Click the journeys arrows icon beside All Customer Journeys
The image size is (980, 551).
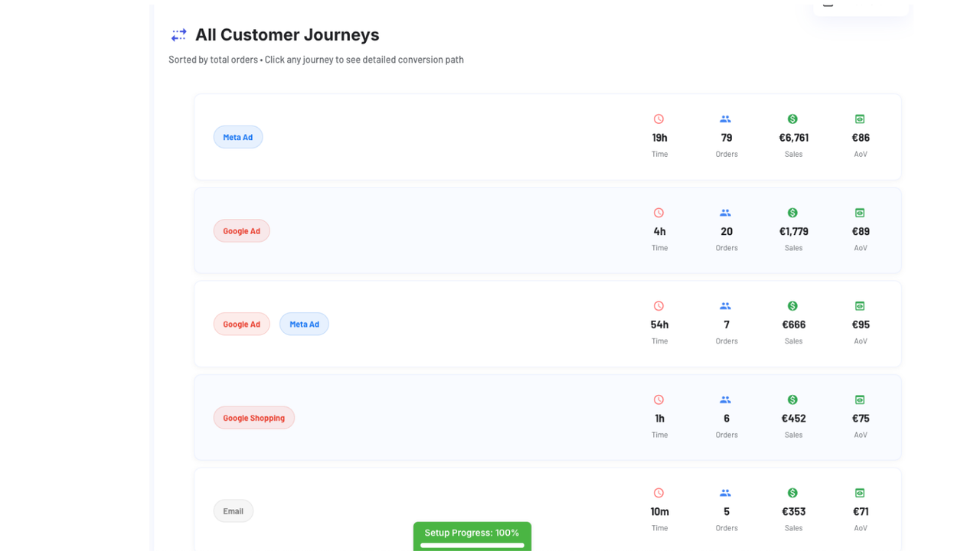(x=178, y=35)
